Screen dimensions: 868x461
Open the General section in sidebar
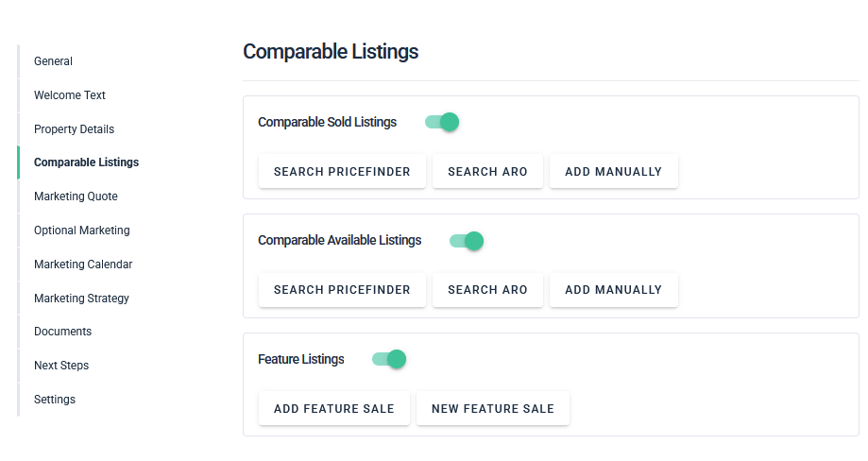[53, 61]
